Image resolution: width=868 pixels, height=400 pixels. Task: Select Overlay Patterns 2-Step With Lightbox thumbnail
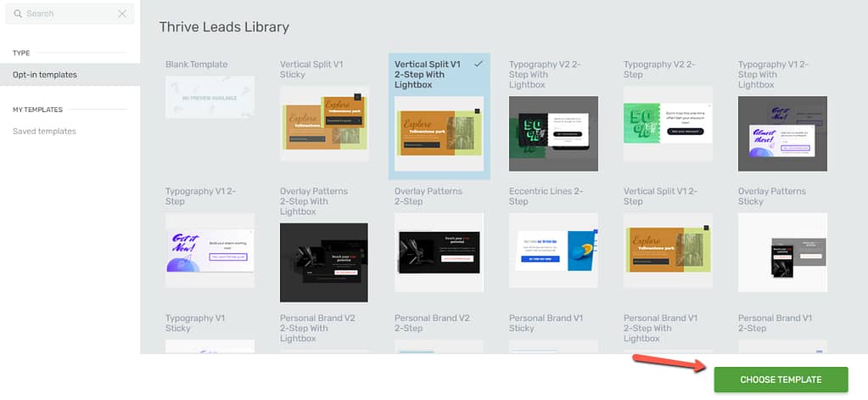[x=324, y=262]
